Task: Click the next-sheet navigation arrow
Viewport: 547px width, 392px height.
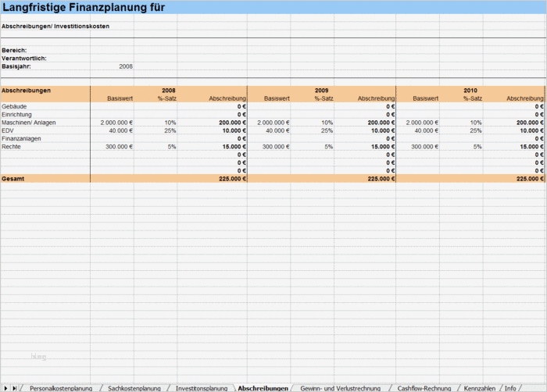Action: click(5, 388)
